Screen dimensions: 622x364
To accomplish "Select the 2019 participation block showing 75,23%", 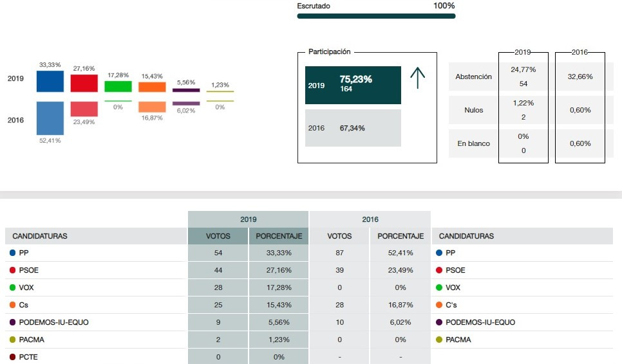I will point(353,85).
